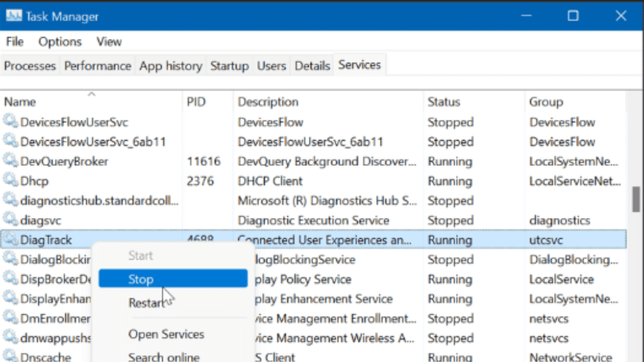Switch to the App history tab
Viewport: 644px width, 362px height.
(x=170, y=65)
